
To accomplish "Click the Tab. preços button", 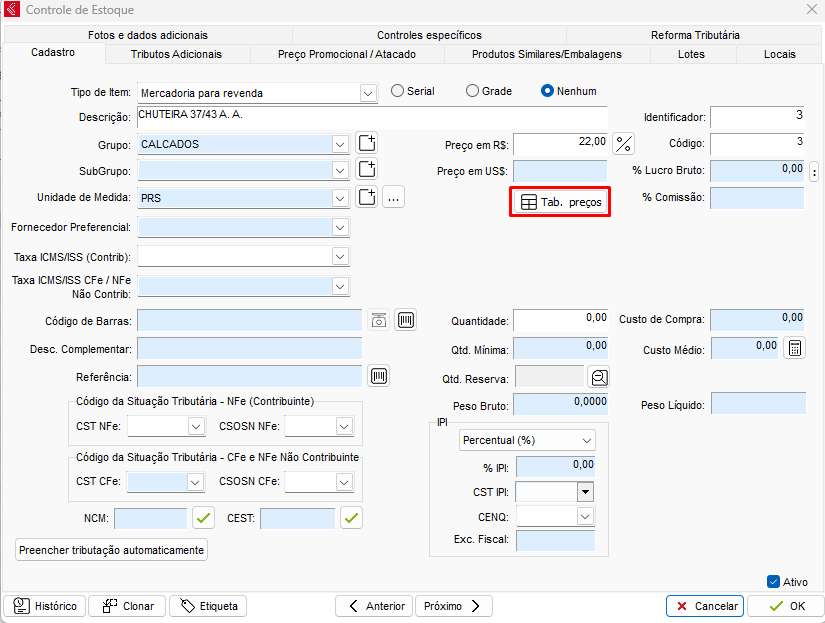I will (561, 202).
